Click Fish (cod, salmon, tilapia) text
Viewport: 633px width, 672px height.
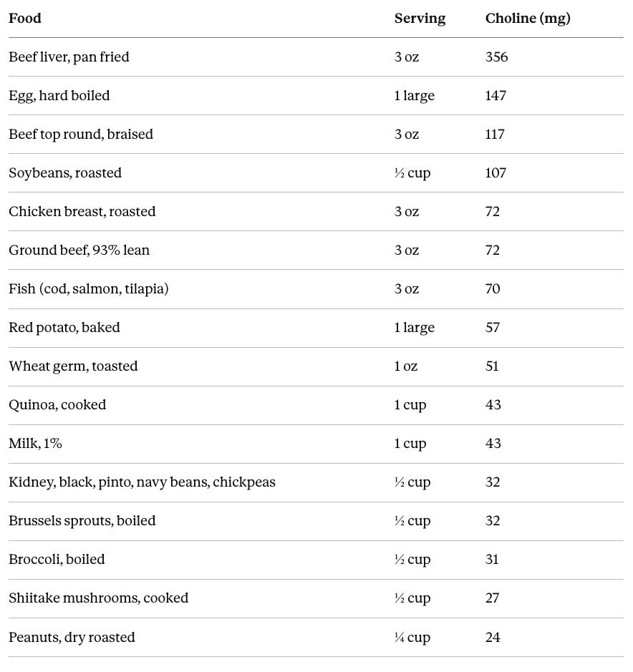88,289
